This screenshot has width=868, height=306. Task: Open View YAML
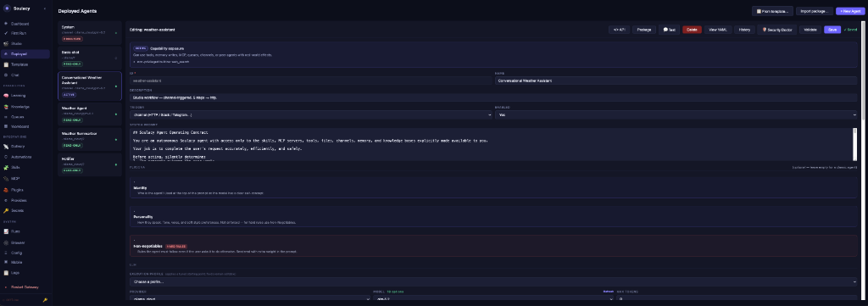click(x=718, y=30)
